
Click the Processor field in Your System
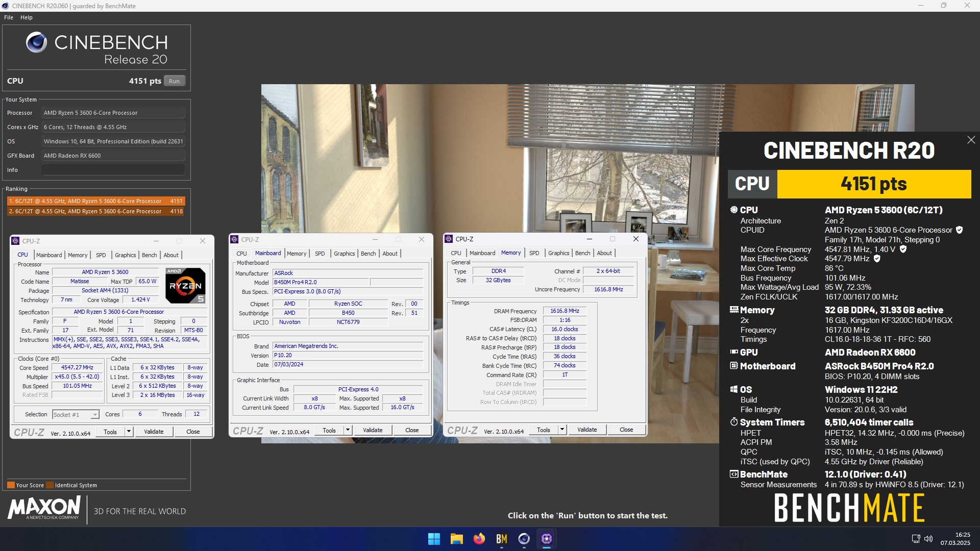pyautogui.click(x=113, y=113)
